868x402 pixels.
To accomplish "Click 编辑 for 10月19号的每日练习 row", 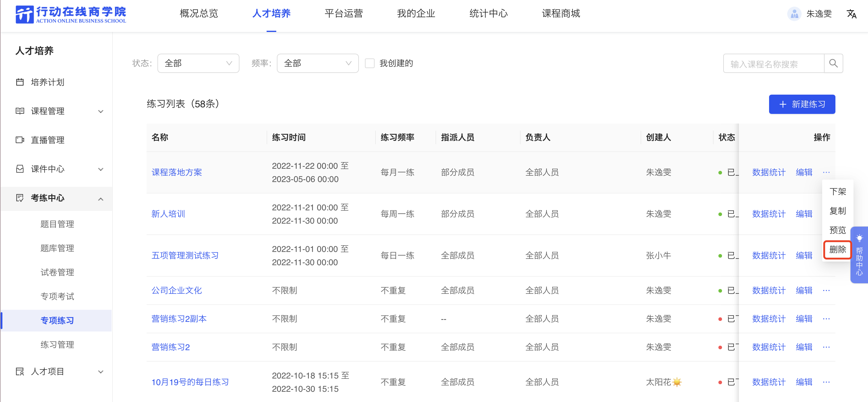I will (804, 382).
